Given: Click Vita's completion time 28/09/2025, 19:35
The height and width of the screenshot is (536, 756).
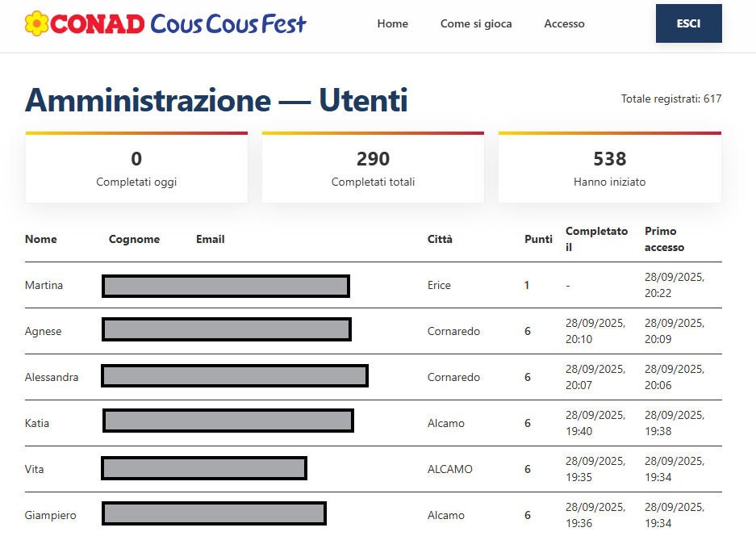Looking at the screenshot, I should 595,469.
